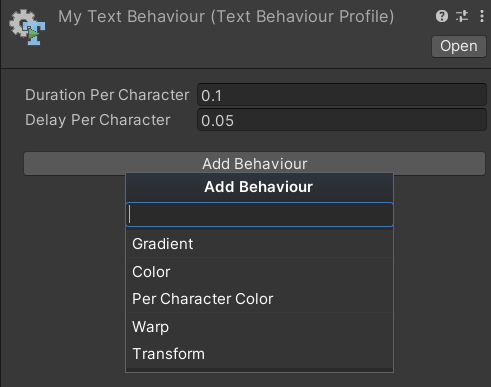
Task: Choose Color from the behaviour list
Action: 259,272
